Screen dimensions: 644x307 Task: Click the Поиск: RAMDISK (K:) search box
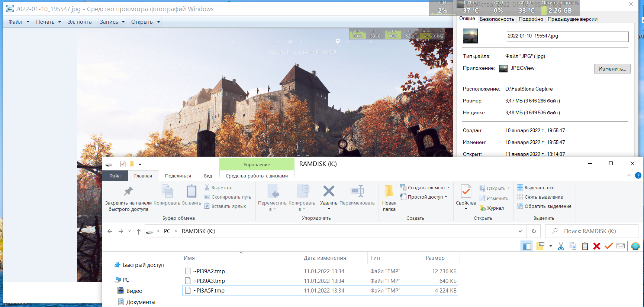(592, 231)
